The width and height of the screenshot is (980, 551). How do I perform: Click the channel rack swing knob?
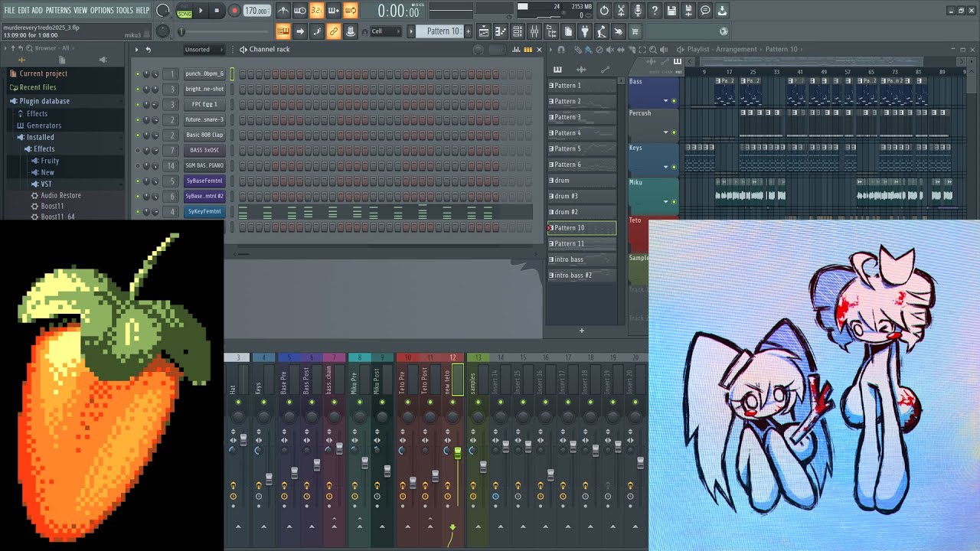click(479, 50)
